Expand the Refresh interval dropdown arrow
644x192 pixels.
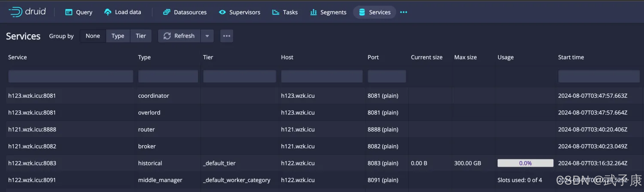pyautogui.click(x=207, y=36)
